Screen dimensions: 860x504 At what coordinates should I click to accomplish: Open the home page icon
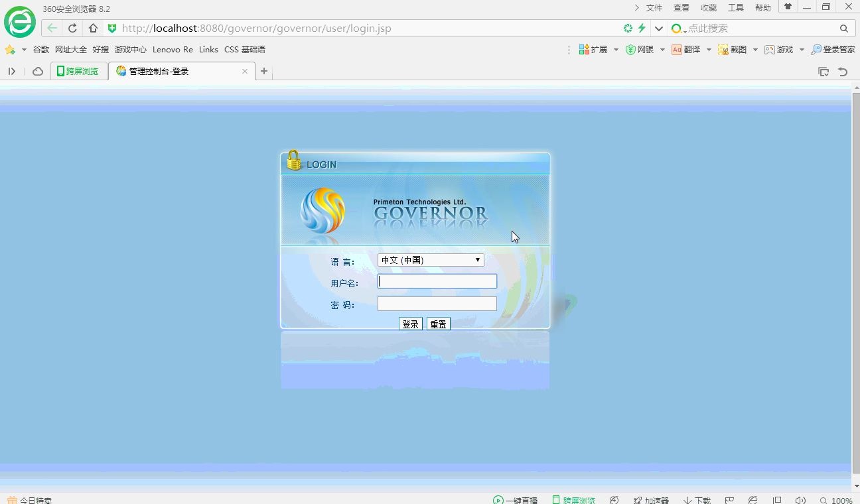pos(93,29)
